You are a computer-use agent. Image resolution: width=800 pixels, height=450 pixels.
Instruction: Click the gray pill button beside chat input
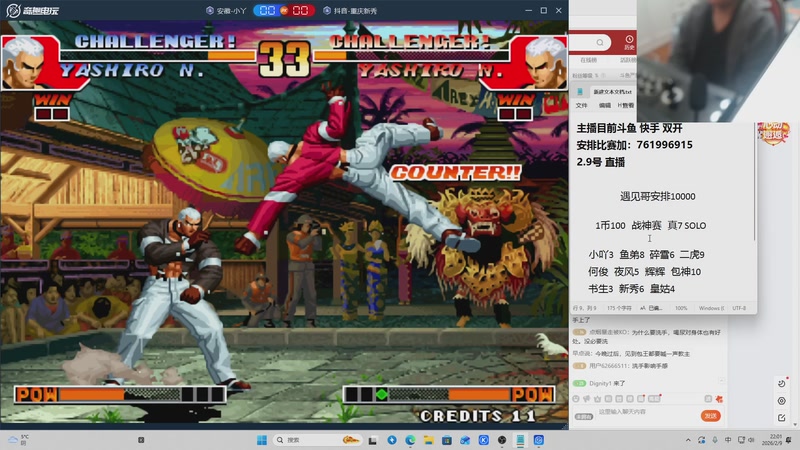[x=584, y=417]
